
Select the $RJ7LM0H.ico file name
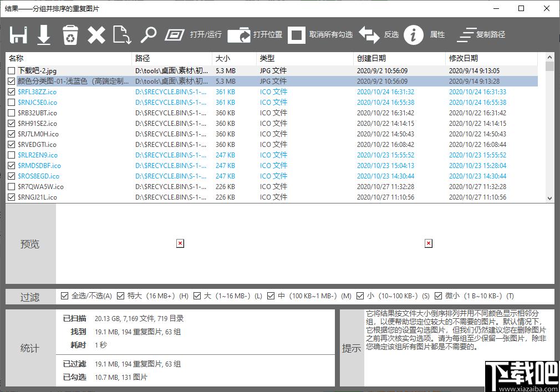point(38,134)
